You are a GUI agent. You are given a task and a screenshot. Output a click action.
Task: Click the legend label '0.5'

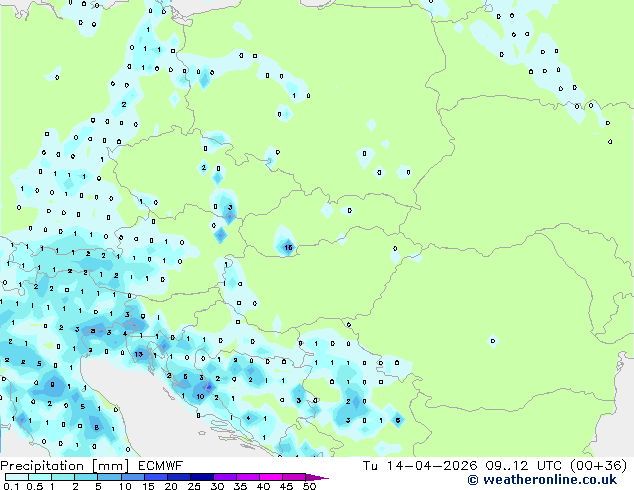coord(34,486)
